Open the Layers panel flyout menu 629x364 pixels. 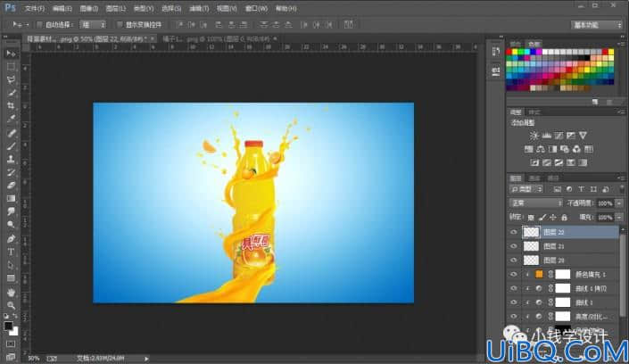(621, 178)
